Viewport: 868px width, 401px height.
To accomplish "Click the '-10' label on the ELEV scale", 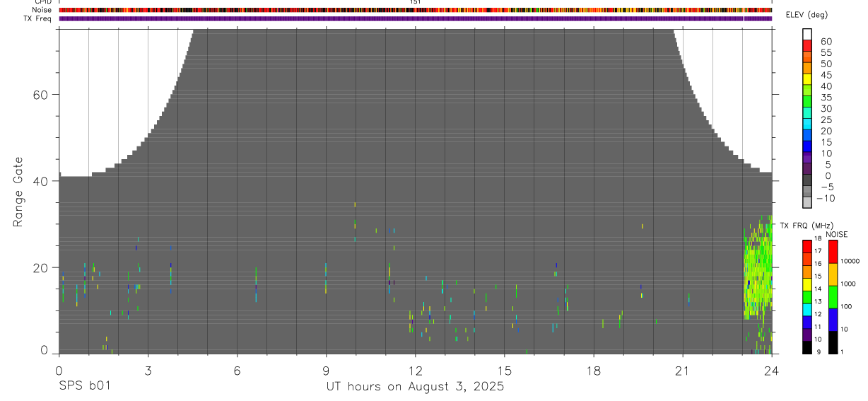I will tap(826, 199).
